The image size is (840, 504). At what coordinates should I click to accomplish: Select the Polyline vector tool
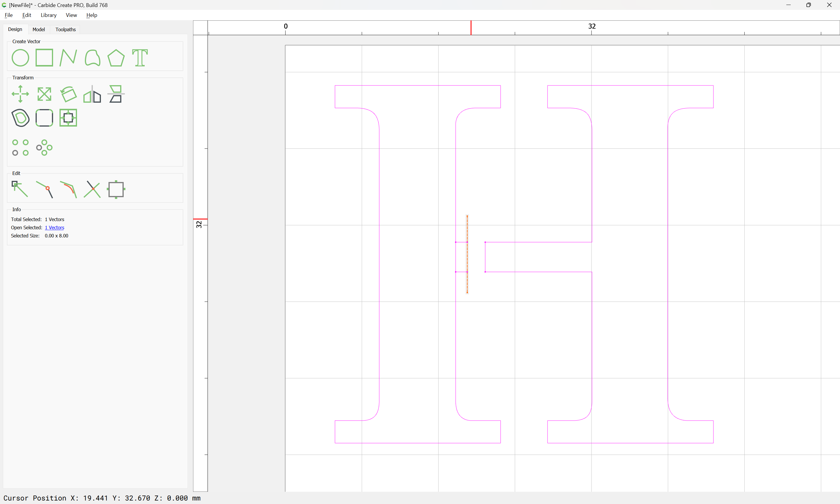pyautogui.click(x=68, y=57)
